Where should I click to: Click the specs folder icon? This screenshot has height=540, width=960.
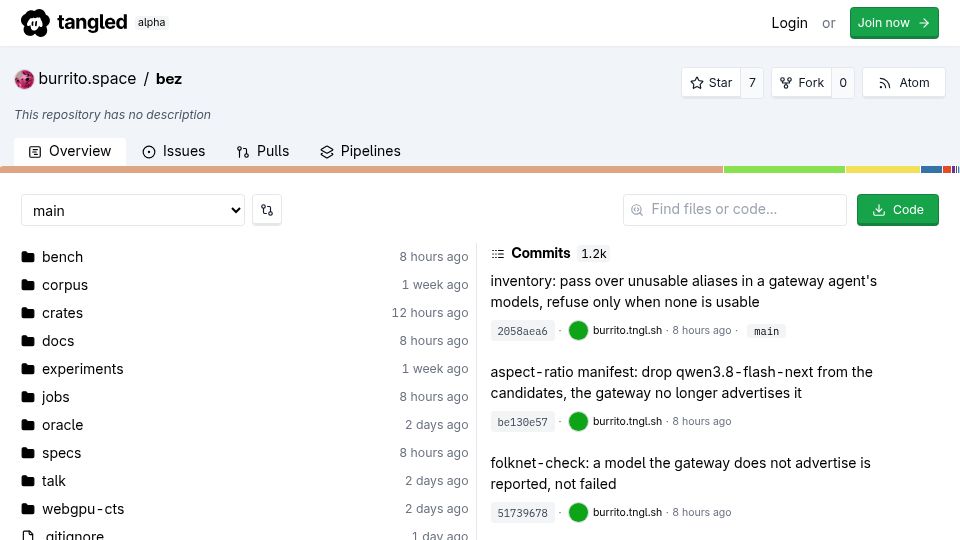(x=28, y=453)
